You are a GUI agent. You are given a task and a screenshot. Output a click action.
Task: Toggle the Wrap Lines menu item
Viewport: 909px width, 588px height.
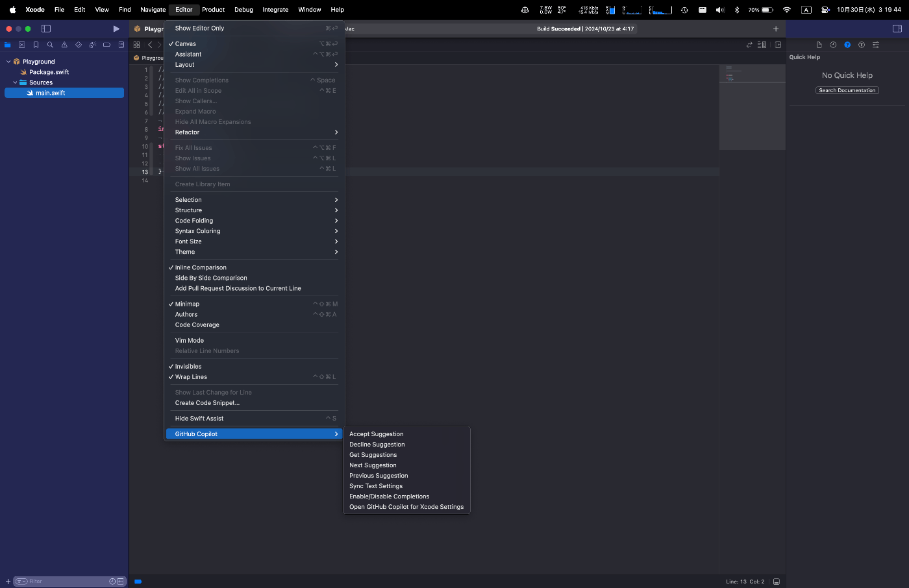(254, 377)
